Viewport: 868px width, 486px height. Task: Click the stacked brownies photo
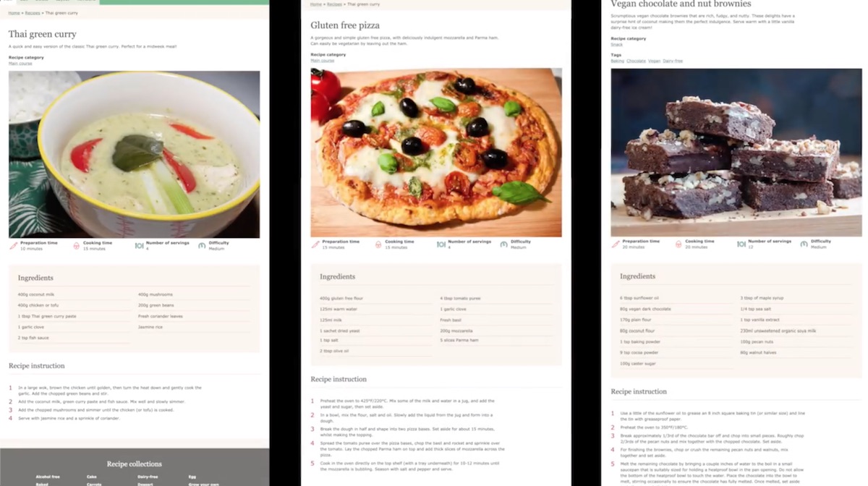736,153
